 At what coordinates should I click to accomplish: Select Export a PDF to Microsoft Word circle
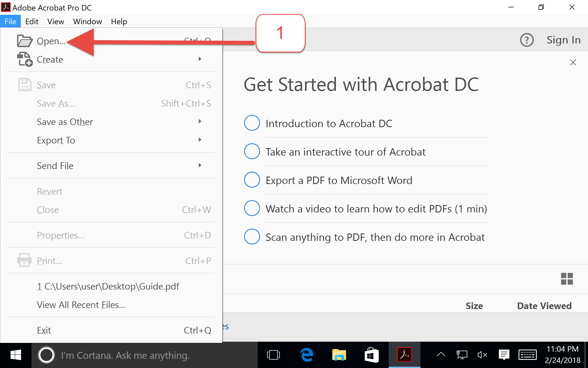point(252,180)
